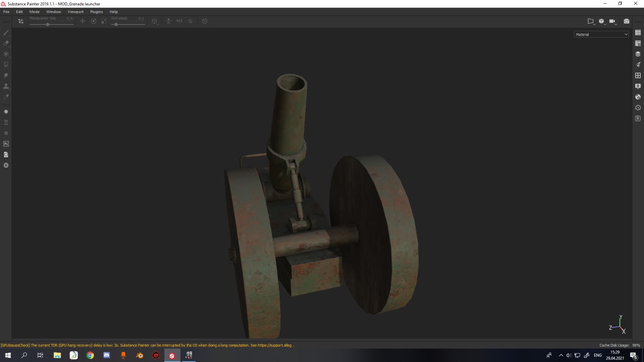
Task: Click the reset clock-arrow icon in top toolbar
Action: point(204,21)
